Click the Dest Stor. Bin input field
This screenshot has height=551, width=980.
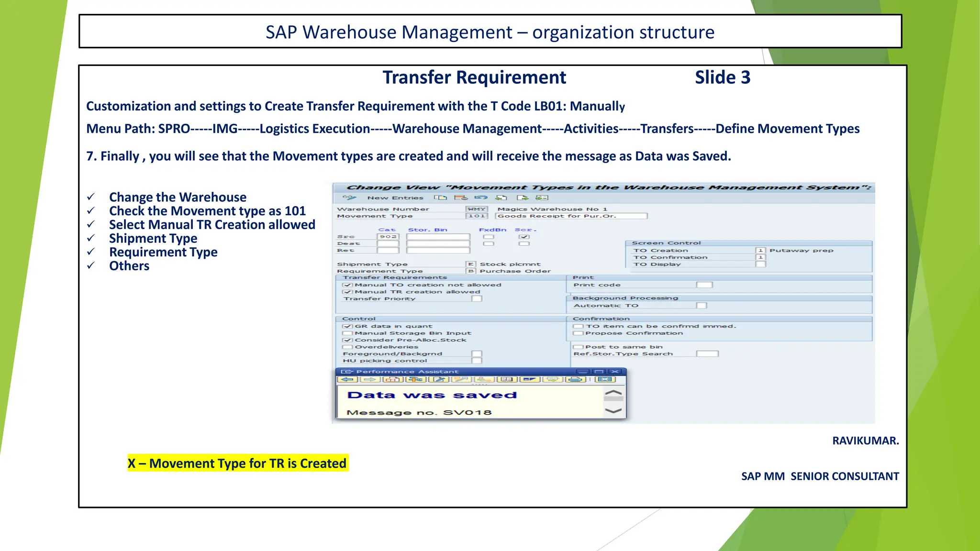pyautogui.click(x=438, y=243)
